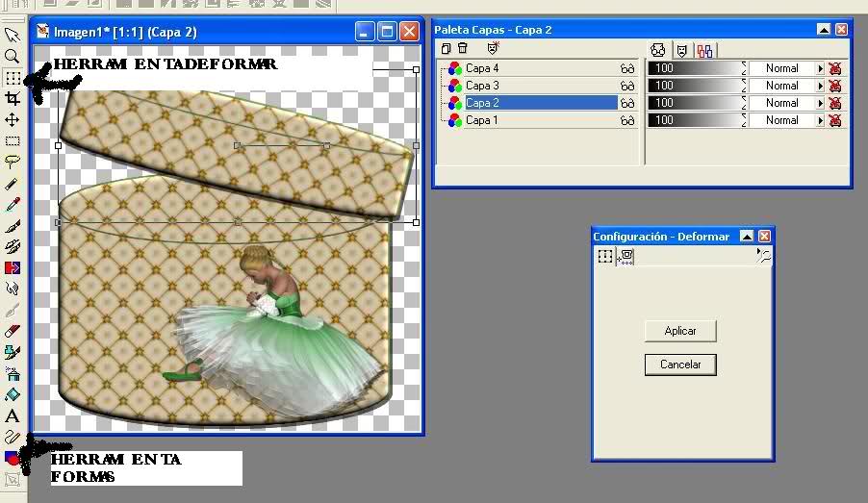This screenshot has height=503, width=868.
Task: Toggle visibility of Capa 4
Action: click(x=627, y=68)
